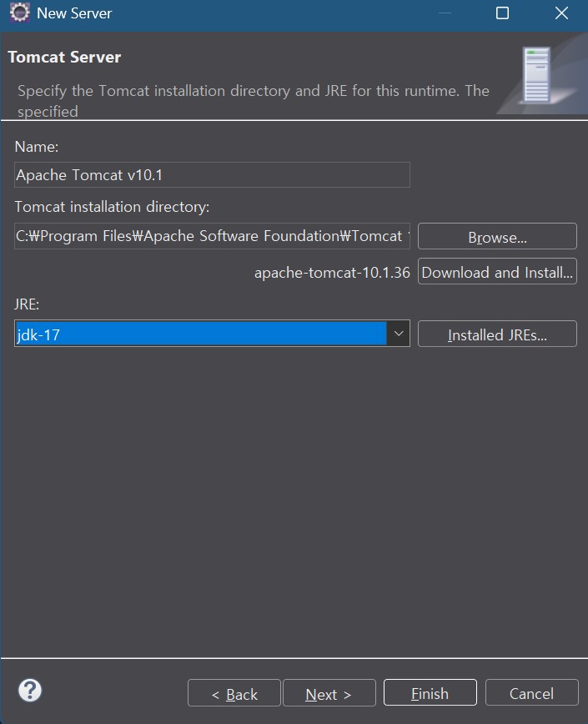Click the Specify the Tomcat installation description text
The image size is (588, 724).
click(x=253, y=101)
